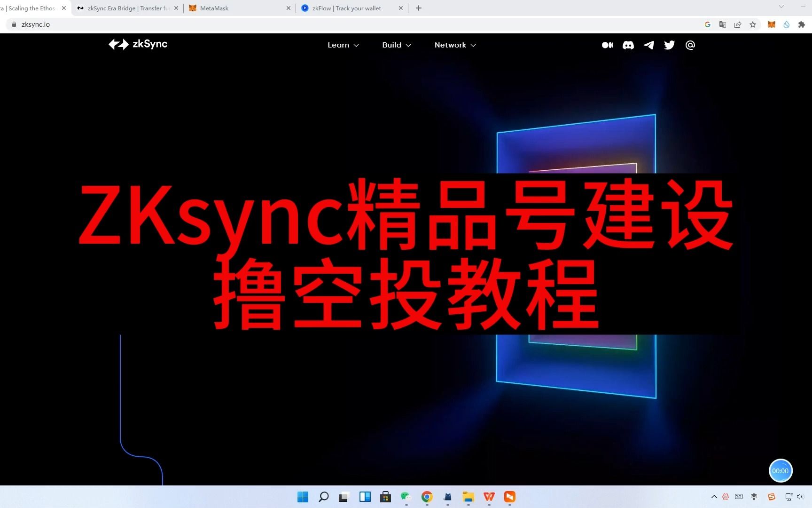Expand the Build navigation menu
Screen dimensions: 812x508
(x=396, y=45)
